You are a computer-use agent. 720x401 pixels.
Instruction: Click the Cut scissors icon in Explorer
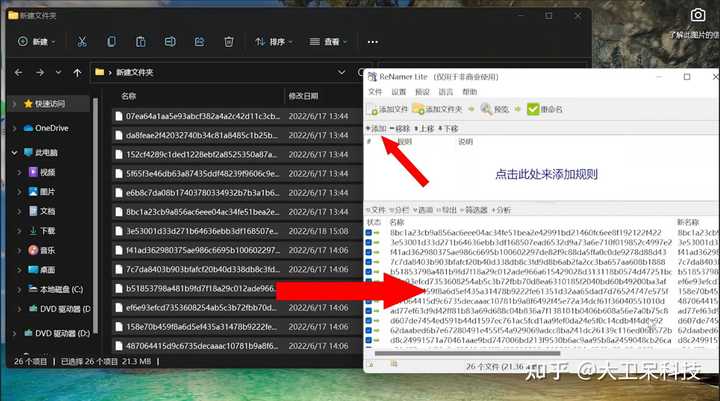[82, 42]
